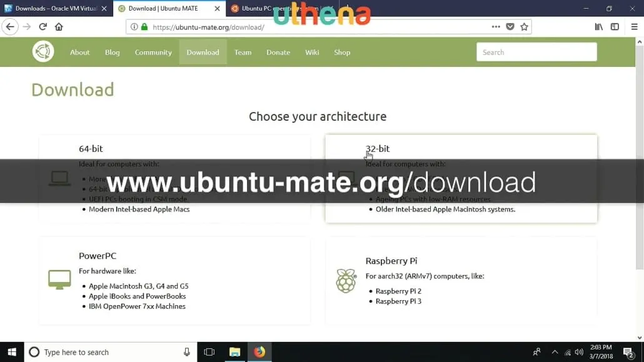
Task: Open the Action Center notifications icon
Action: [x=628, y=353]
